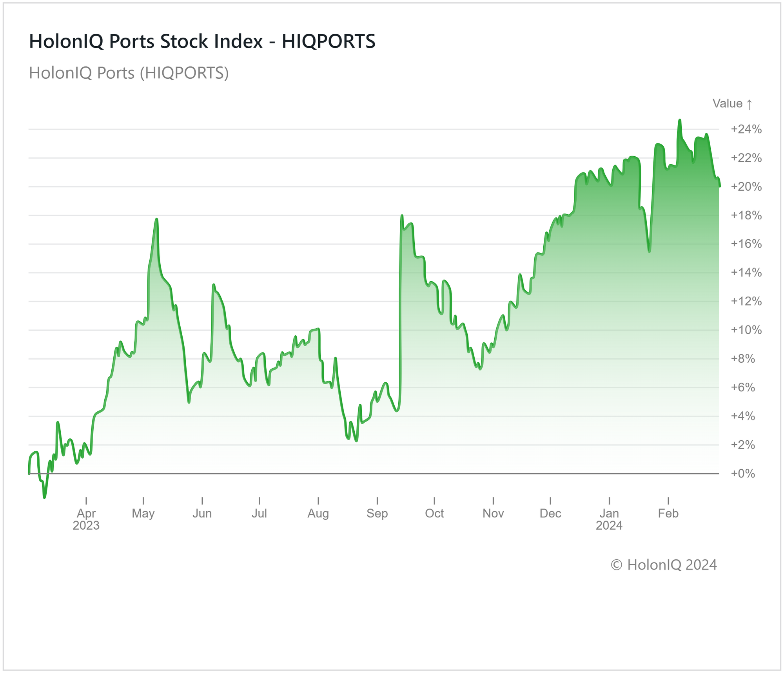The width and height of the screenshot is (784, 673).
Task: Click the +12% y-axis label
Action: [x=746, y=301]
